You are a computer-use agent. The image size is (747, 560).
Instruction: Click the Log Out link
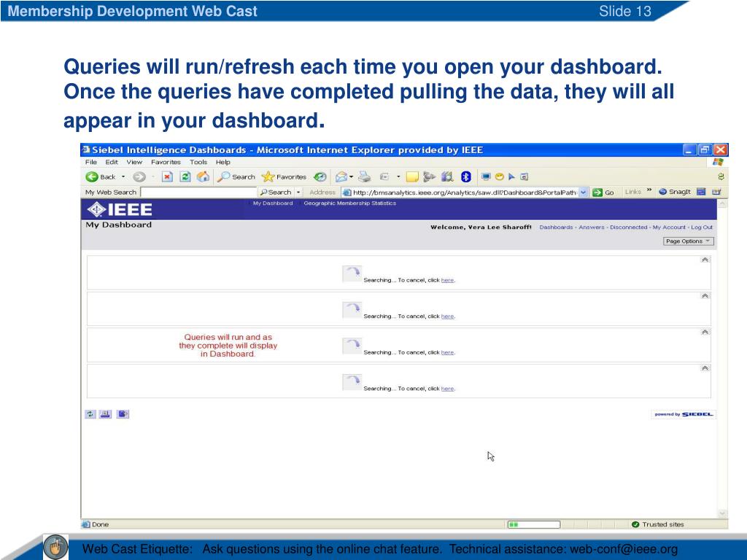[x=702, y=227]
